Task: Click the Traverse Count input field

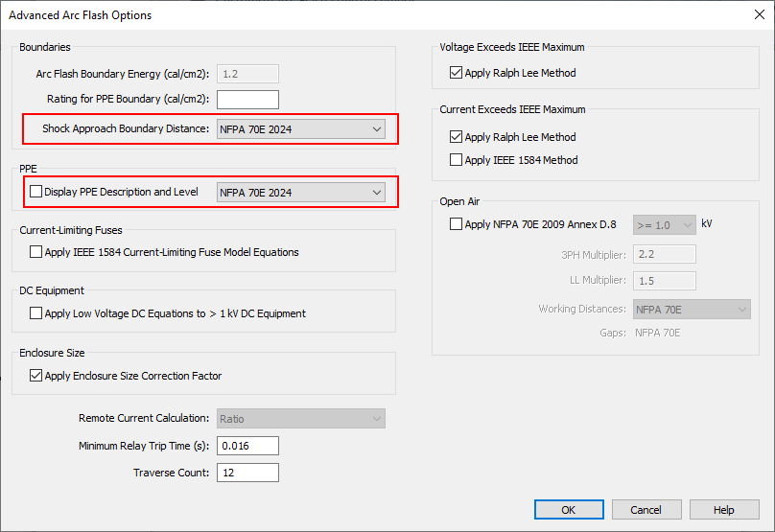Action: tap(247, 473)
